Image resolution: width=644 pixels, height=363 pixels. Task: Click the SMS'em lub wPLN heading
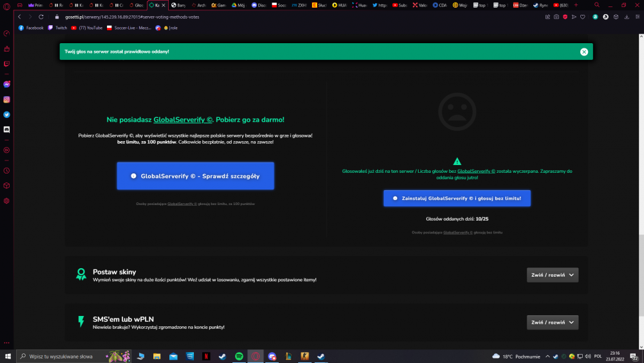(123, 319)
